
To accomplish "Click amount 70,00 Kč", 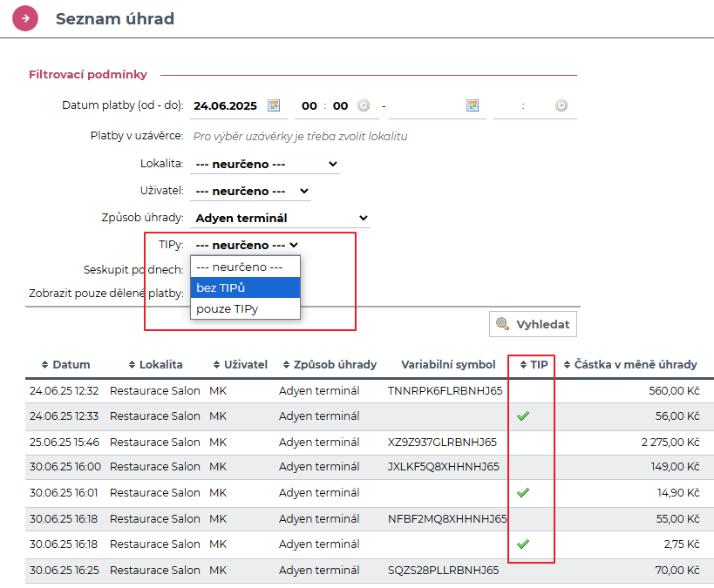I will tap(677, 571).
